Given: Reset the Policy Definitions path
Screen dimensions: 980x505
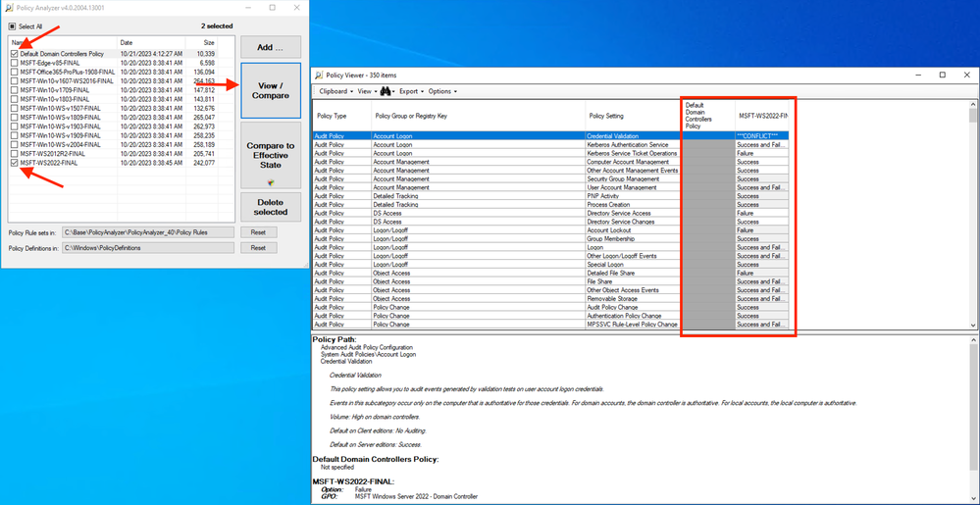Looking at the screenshot, I should tap(259, 248).
